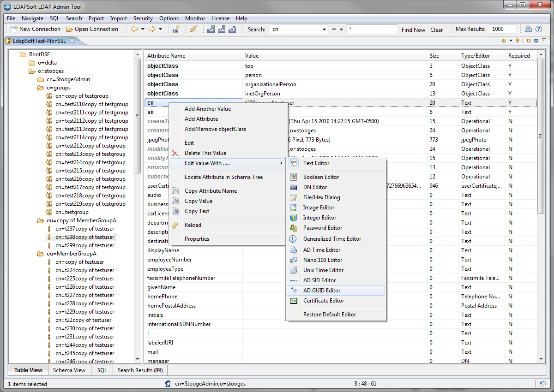Open the search attribute cn dropdown
Image resolution: width=554 pixels, height=392 pixels.
click(x=324, y=30)
